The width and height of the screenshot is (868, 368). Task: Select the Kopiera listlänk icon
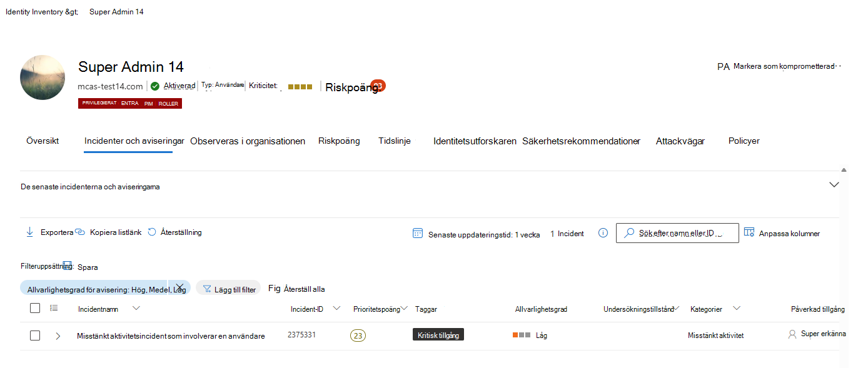tap(80, 231)
